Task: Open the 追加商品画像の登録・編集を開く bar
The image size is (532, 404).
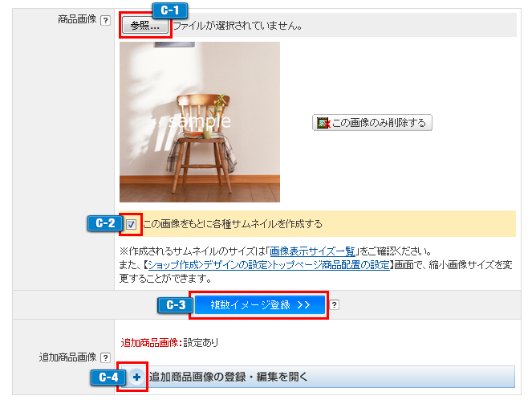Action: point(318,377)
